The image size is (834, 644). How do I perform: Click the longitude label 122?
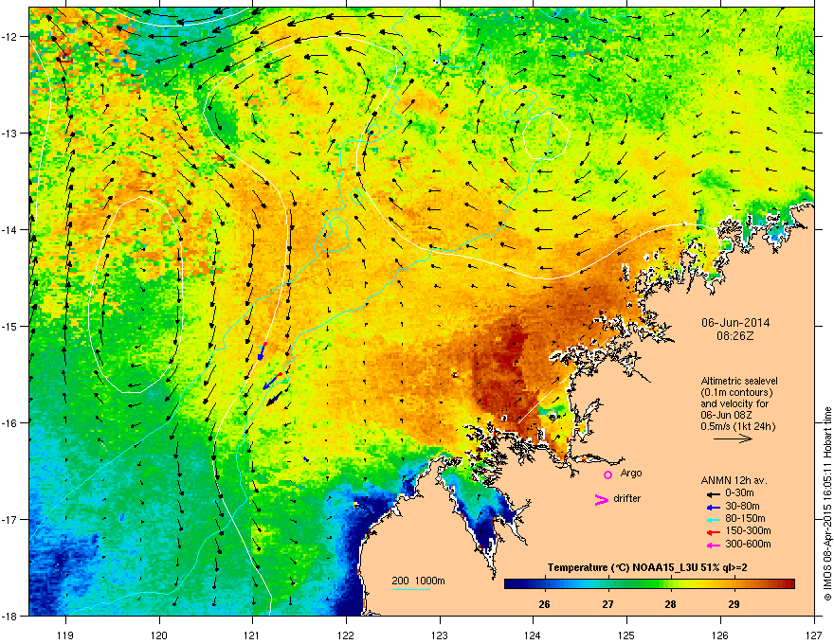[346, 635]
